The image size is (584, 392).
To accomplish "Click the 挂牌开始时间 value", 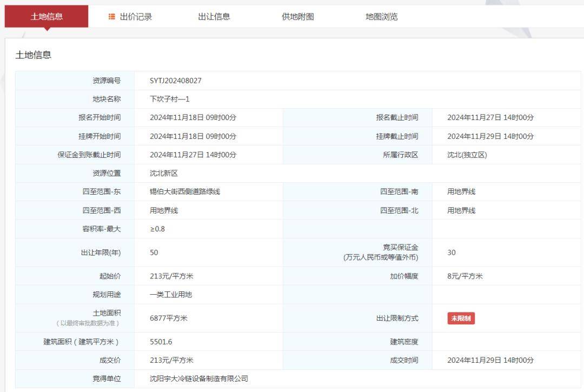I will coord(193,136).
